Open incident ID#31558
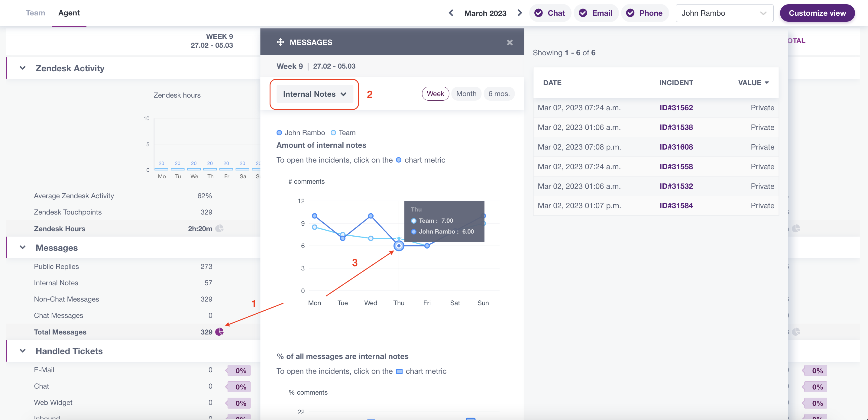The height and width of the screenshot is (420, 868). point(676,166)
